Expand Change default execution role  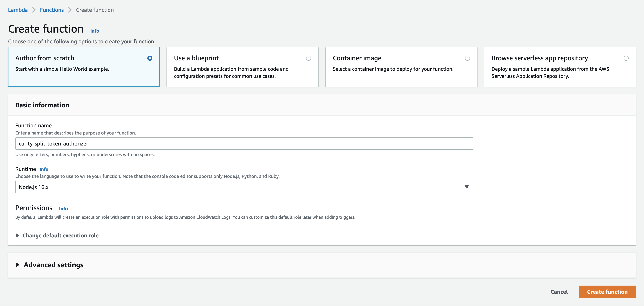61,235
